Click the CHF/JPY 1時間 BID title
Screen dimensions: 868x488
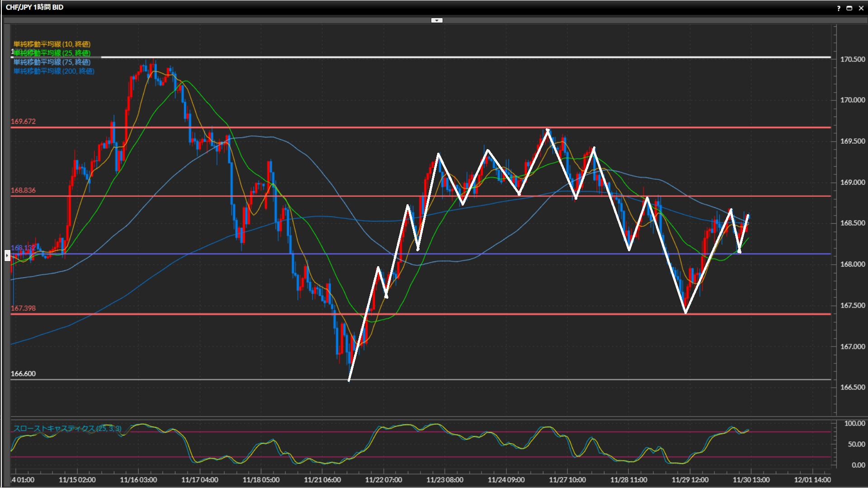pos(34,7)
